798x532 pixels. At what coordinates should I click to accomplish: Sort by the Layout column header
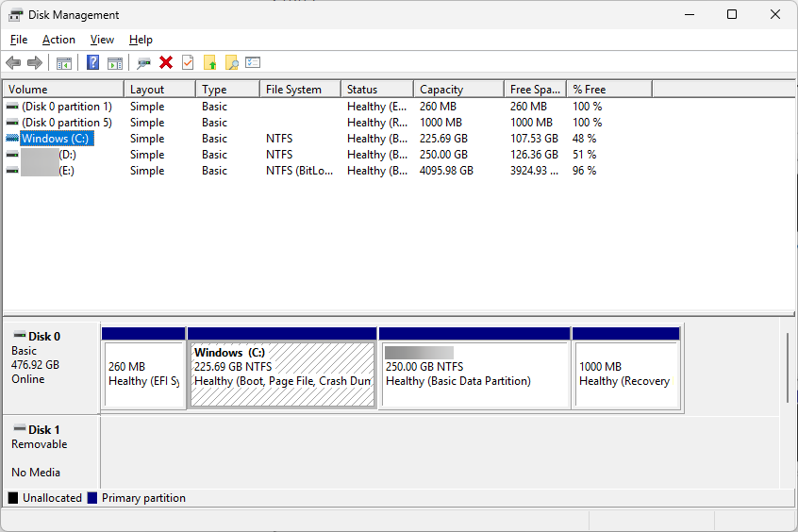tap(159, 89)
